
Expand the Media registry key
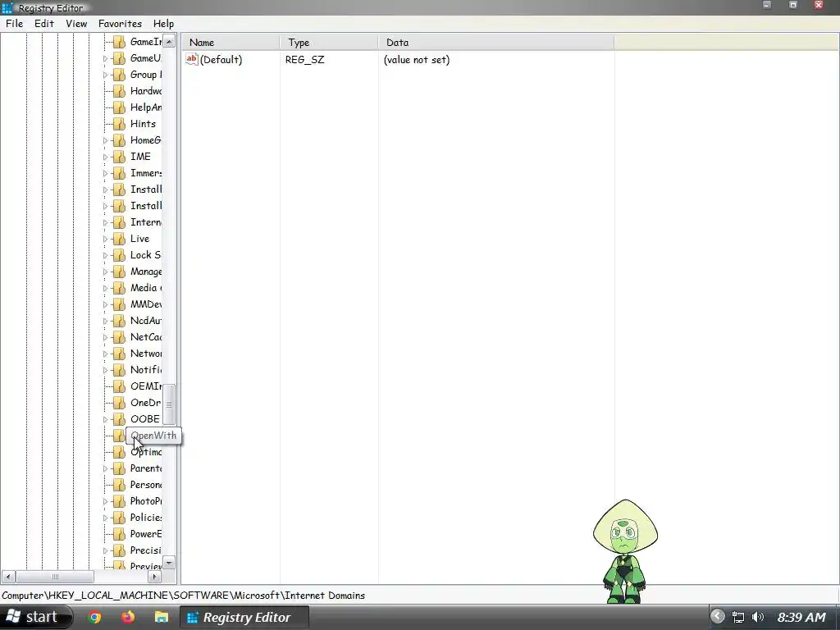tap(105, 288)
